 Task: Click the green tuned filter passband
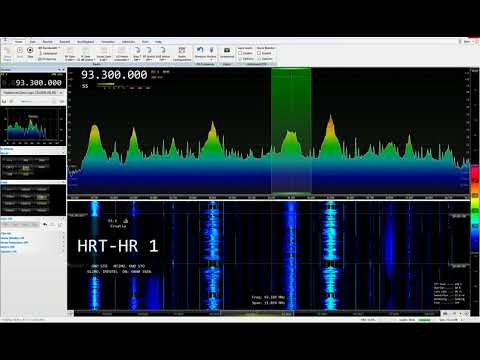[291, 130]
